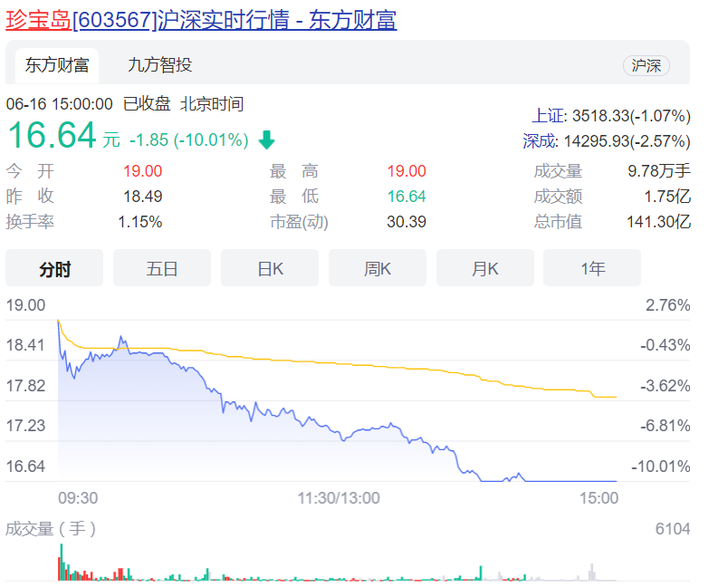The image size is (728, 587).
Task: Show the 月K monthly chart
Action: tap(484, 268)
